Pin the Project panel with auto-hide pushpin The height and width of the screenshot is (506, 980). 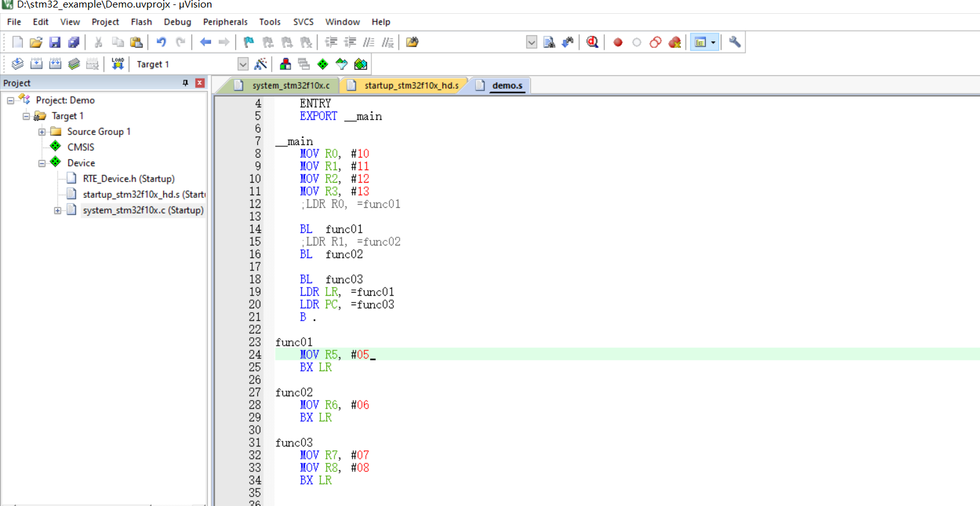(185, 83)
